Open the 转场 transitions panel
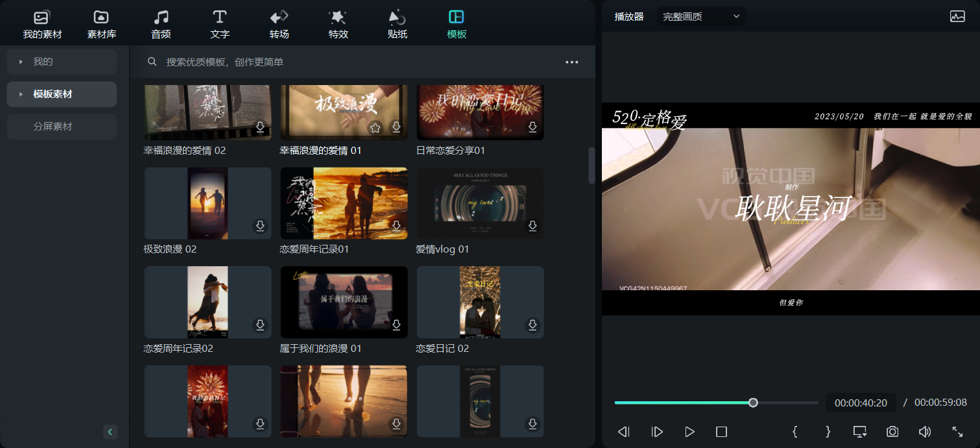 pos(278,21)
